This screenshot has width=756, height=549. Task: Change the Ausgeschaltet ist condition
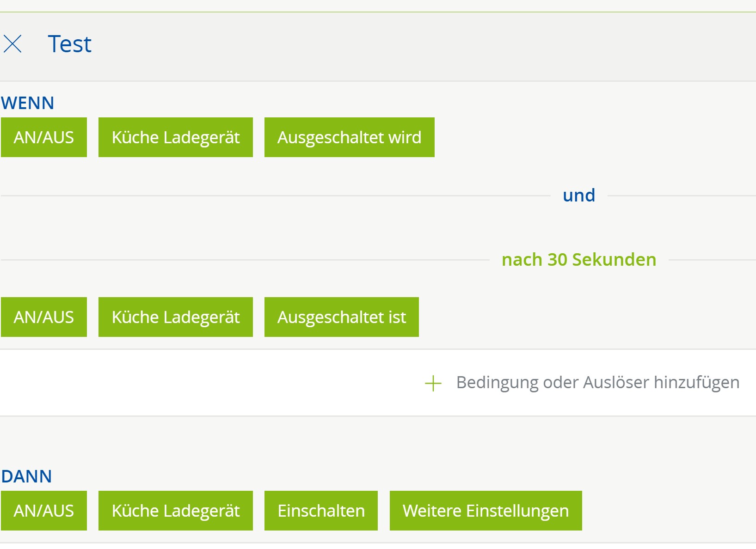tap(341, 317)
